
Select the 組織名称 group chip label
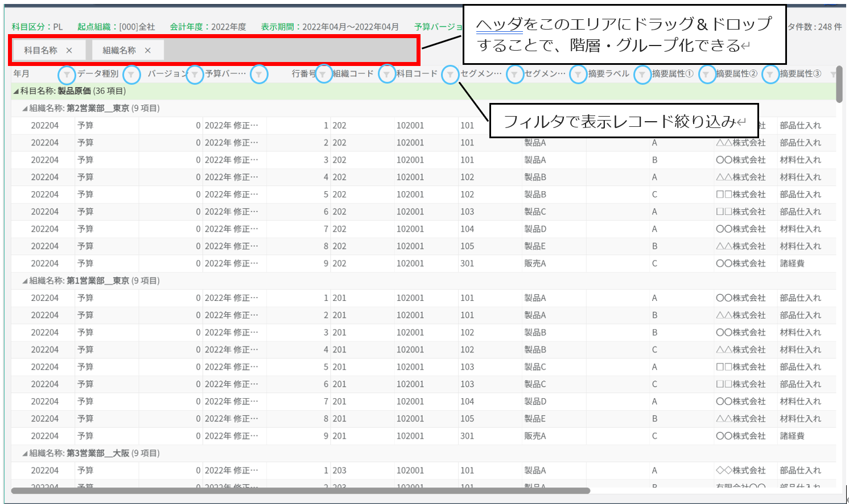119,51
